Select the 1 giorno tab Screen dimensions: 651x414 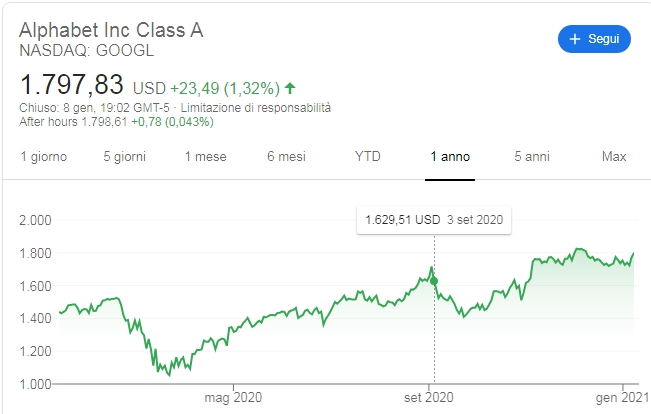(44, 157)
